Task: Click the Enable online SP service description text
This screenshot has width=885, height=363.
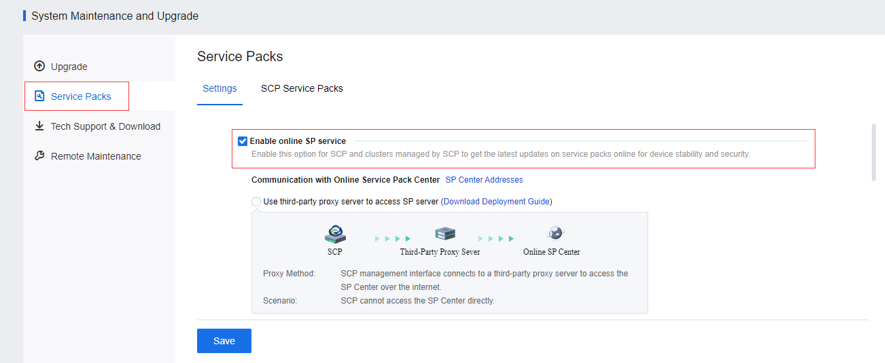Action: coord(501,154)
